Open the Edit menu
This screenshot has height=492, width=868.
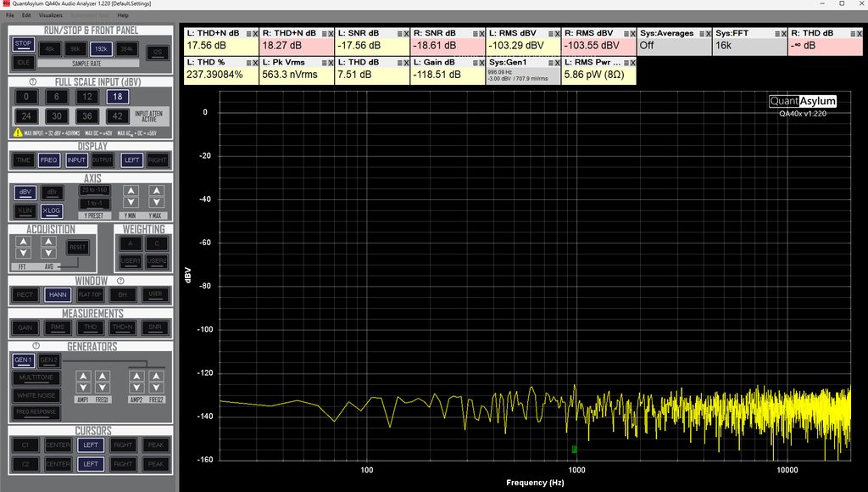point(26,15)
